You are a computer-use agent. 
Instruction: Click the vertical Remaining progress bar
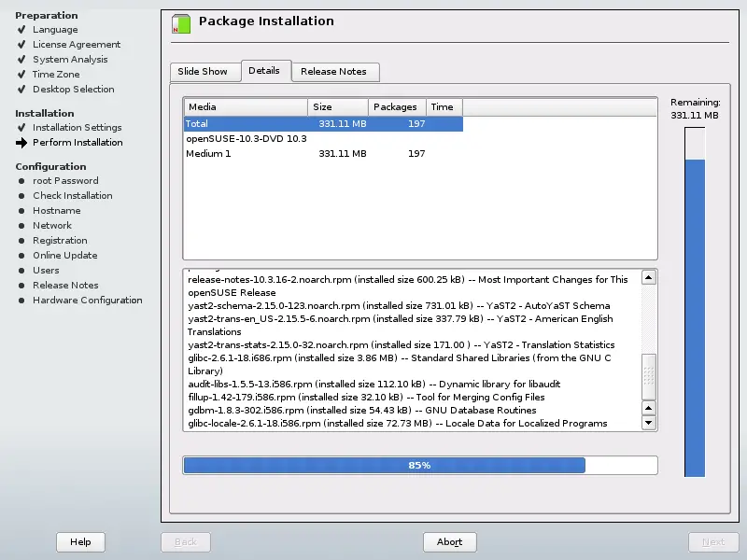click(x=695, y=301)
